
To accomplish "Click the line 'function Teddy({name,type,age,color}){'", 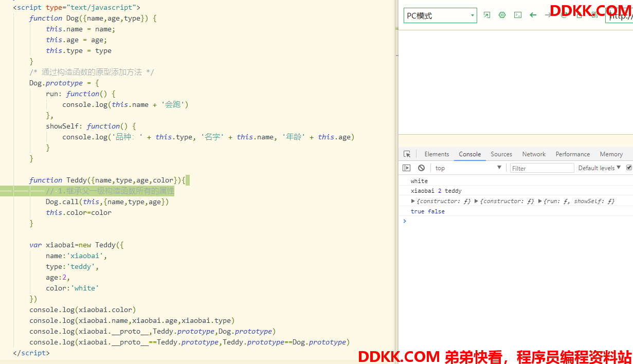I will click(x=107, y=180).
